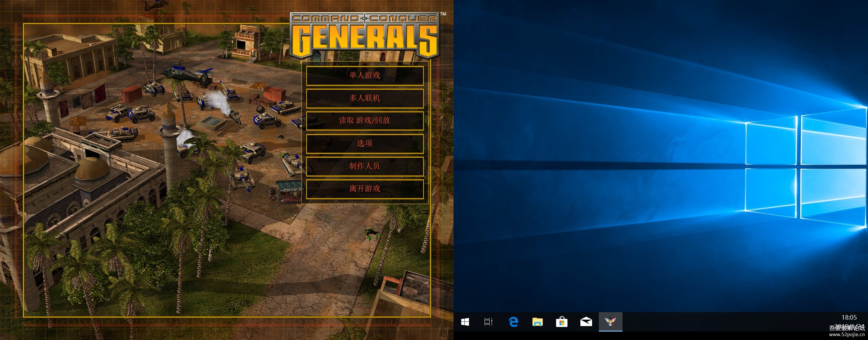View the credits (制作人员)

[x=365, y=166]
